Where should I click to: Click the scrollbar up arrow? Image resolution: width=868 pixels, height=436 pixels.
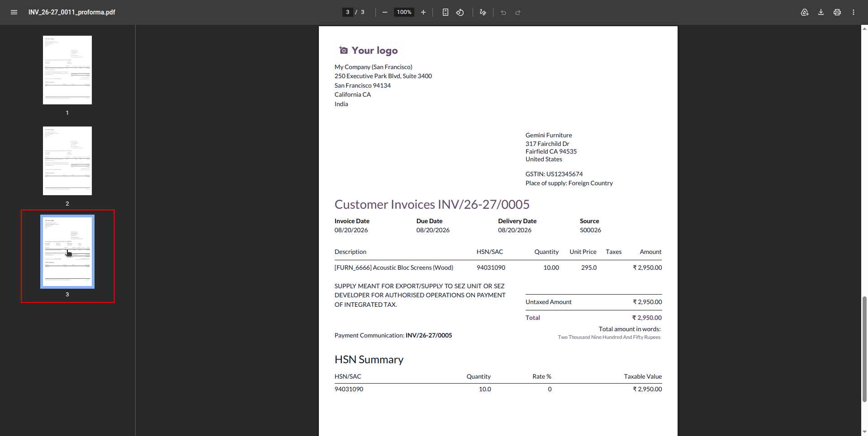864,28
